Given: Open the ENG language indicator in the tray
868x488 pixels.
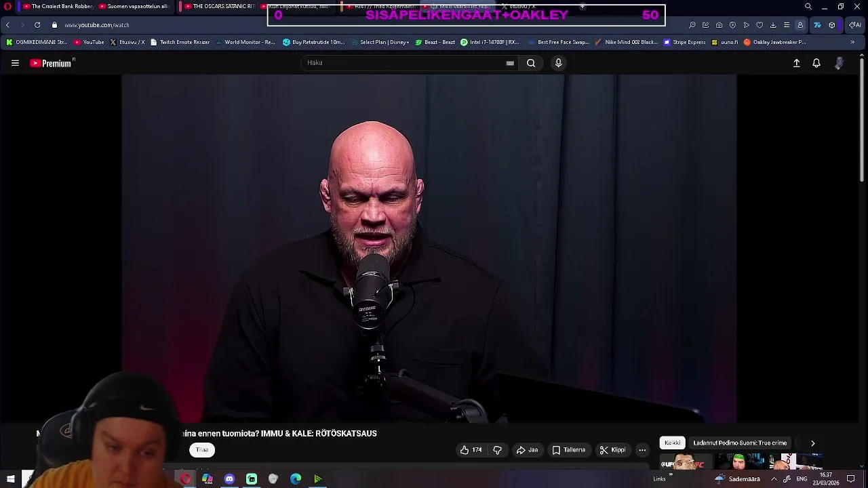Looking at the screenshot, I should [802, 479].
